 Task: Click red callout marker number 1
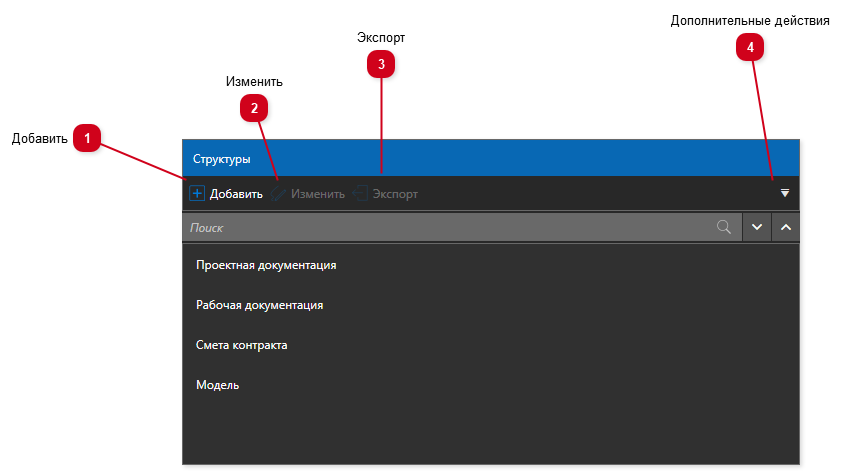88,138
